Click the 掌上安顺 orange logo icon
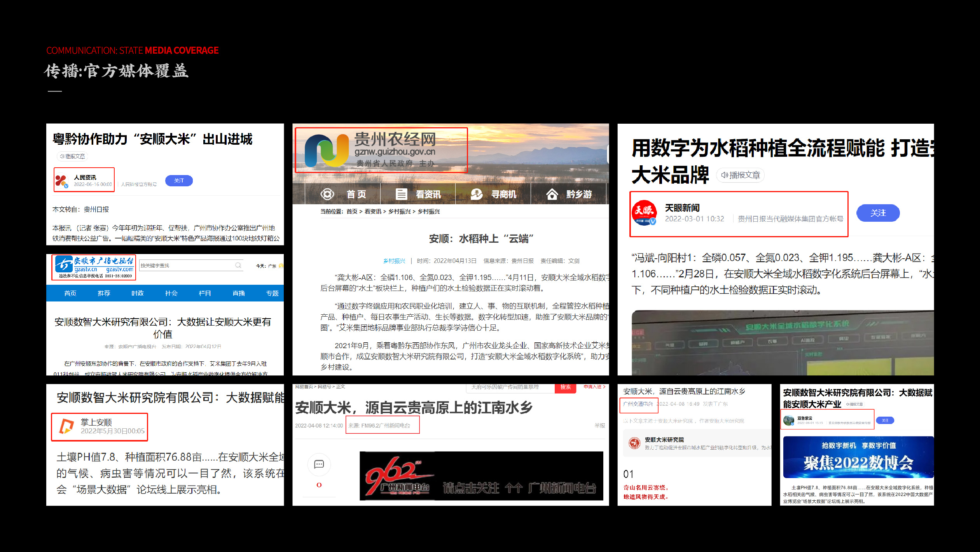The image size is (980, 552). 66,426
